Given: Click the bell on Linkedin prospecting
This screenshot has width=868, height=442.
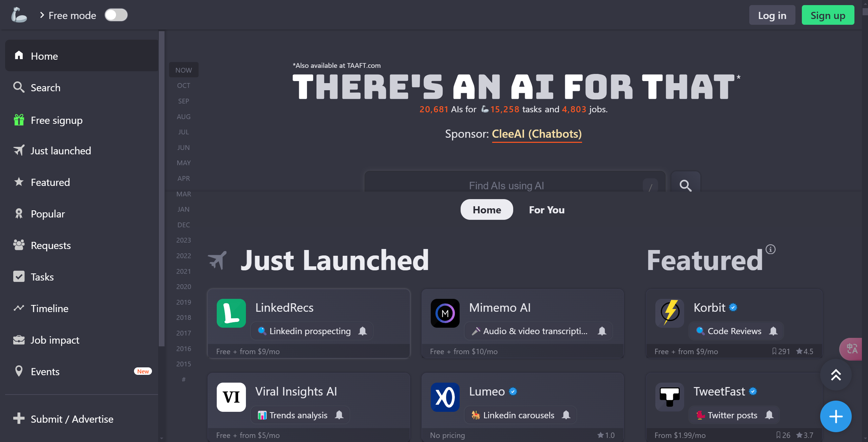Looking at the screenshot, I should [363, 331].
